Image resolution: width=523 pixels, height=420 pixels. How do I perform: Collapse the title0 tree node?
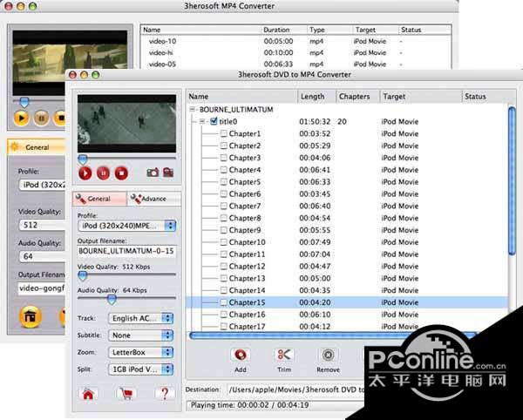pyautogui.click(x=202, y=121)
